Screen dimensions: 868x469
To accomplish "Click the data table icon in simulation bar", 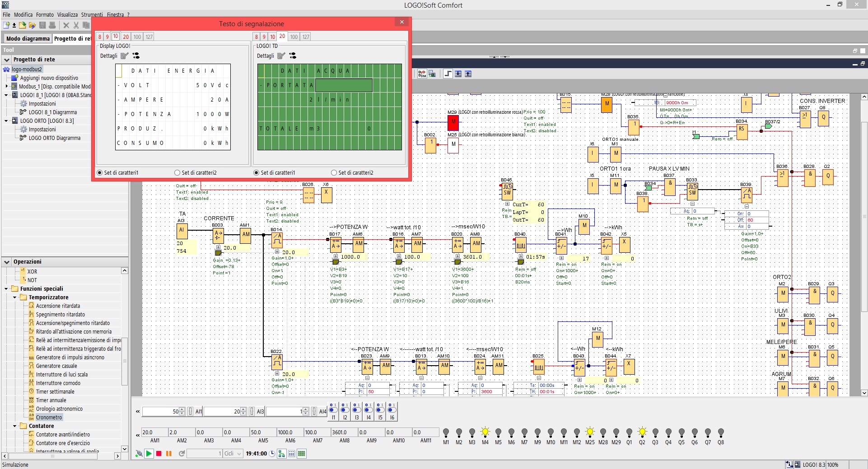I will (x=292, y=454).
